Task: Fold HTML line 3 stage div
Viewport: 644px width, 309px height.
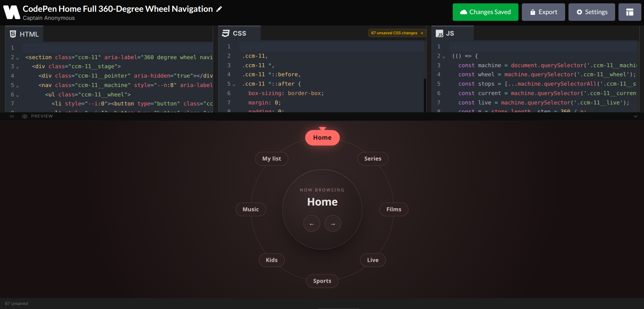Action: (17, 67)
